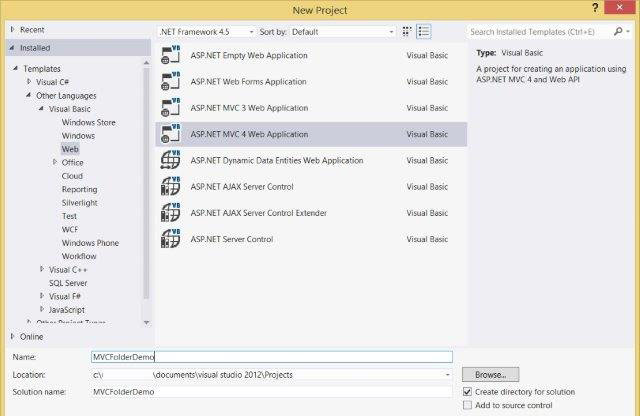Select the SQL Server tree node

[x=68, y=283]
